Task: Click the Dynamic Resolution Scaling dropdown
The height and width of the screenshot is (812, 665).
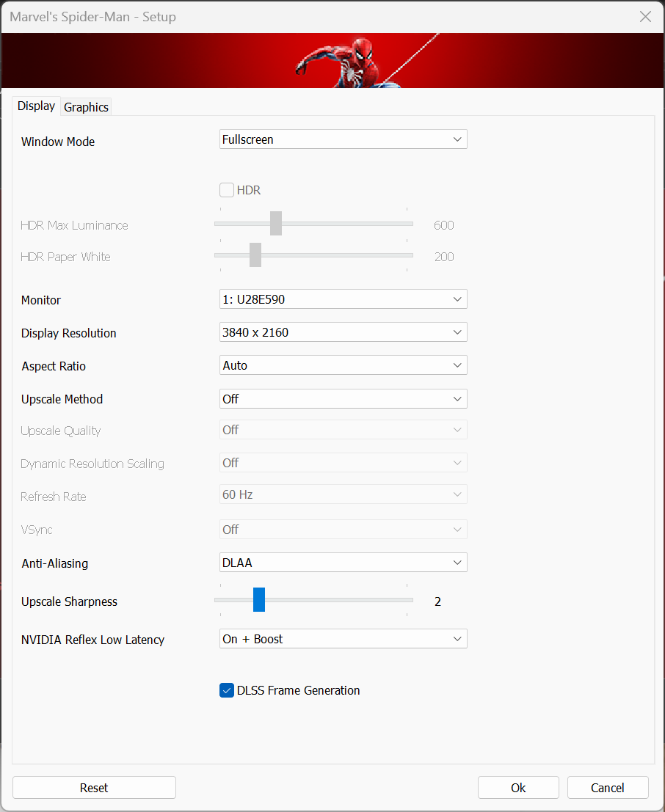Action: point(343,463)
